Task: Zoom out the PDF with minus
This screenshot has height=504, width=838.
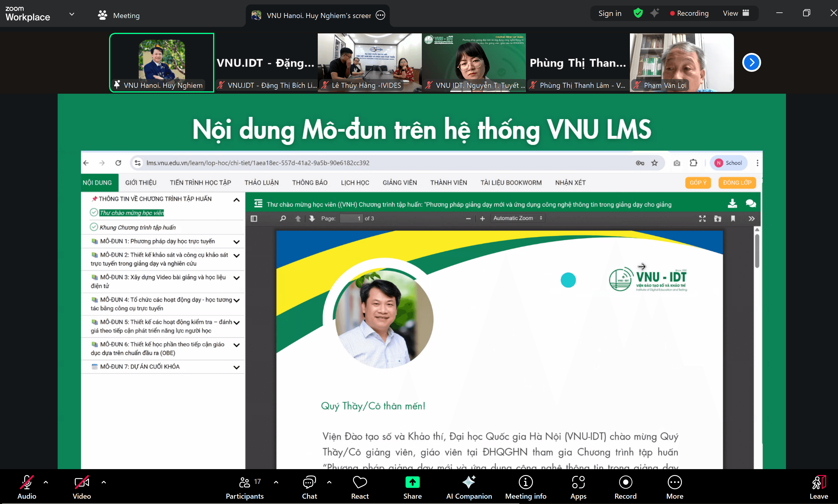Action: [468, 218]
